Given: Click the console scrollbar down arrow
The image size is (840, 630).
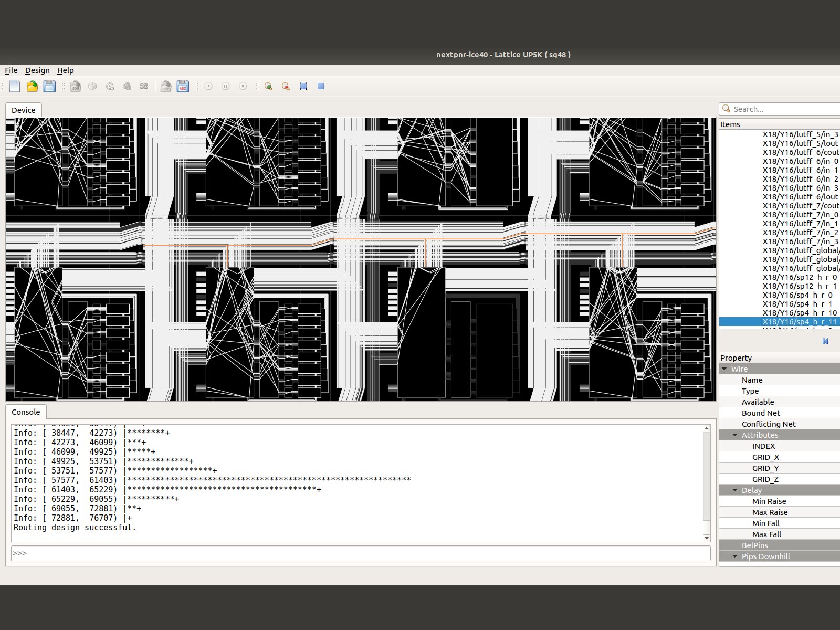Looking at the screenshot, I should click(707, 538).
